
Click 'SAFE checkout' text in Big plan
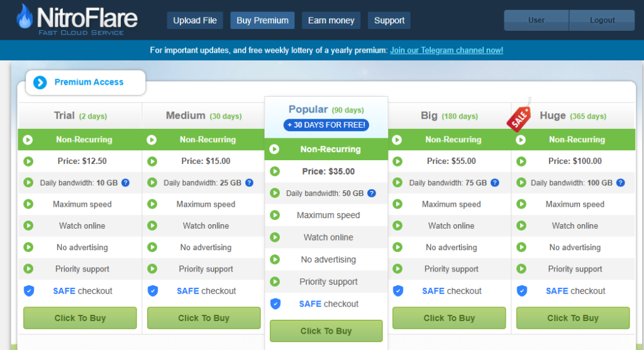(452, 291)
